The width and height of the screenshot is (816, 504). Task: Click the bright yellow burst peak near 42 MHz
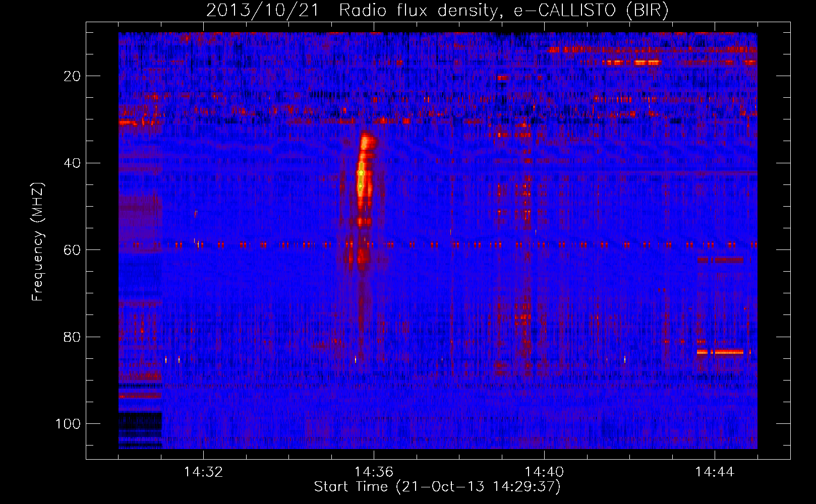pyautogui.click(x=361, y=173)
